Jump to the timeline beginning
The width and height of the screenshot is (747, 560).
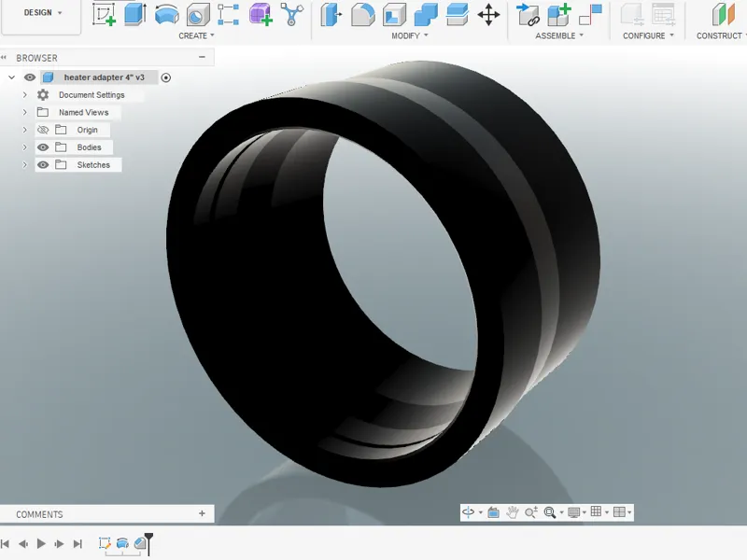pyautogui.click(x=6, y=543)
